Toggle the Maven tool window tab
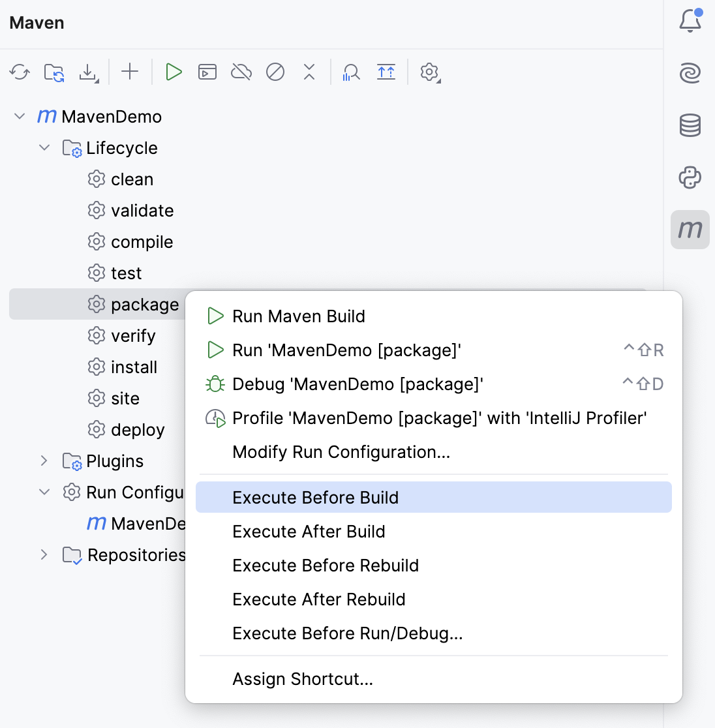The height and width of the screenshot is (728, 715). [690, 230]
